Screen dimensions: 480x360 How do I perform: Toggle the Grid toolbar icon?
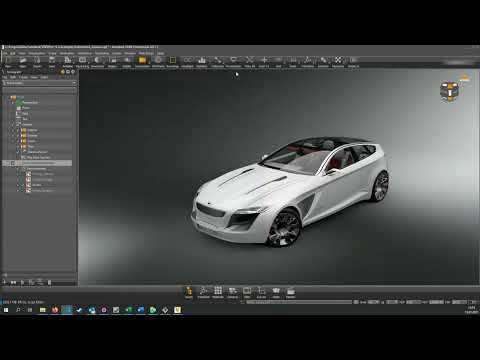(278, 61)
